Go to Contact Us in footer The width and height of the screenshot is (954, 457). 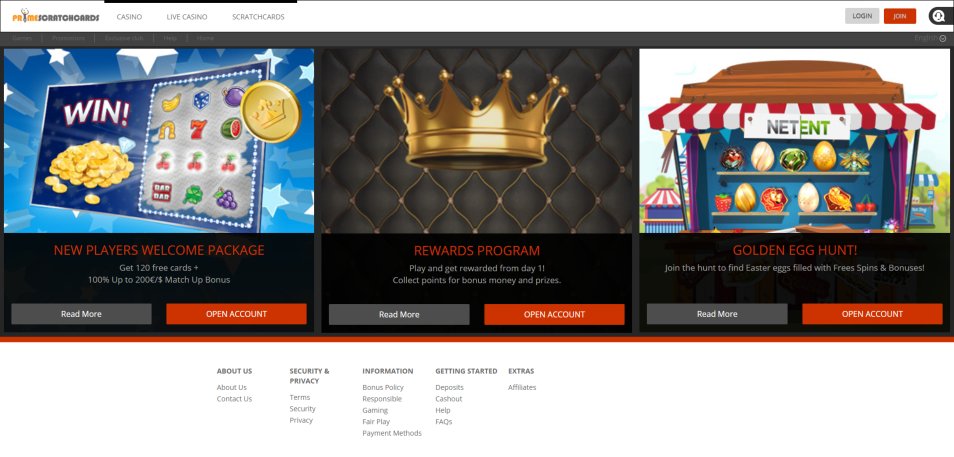[234, 399]
